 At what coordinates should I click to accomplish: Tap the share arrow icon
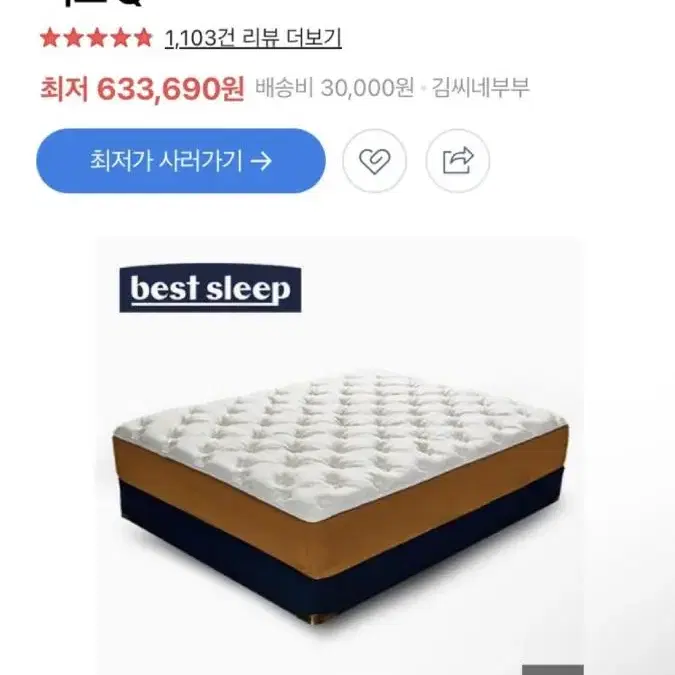[x=458, y=161]
